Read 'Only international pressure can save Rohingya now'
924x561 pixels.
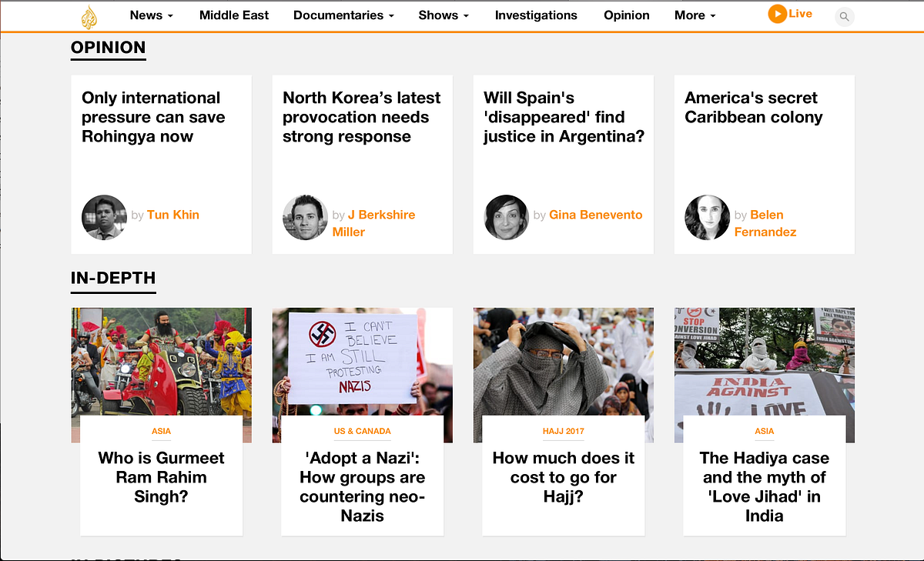click(x=153, y=117)
